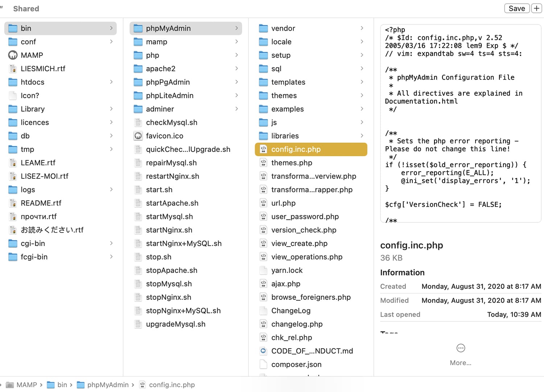The height and width of the screenshot is (392, 544).
Task: Click the ellipsis circle icon under Tags
Action: click(x=460, y=348)
